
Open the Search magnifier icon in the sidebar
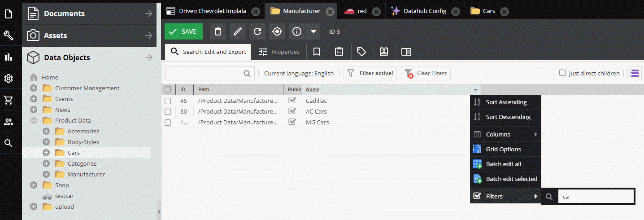tap(9, 143)
